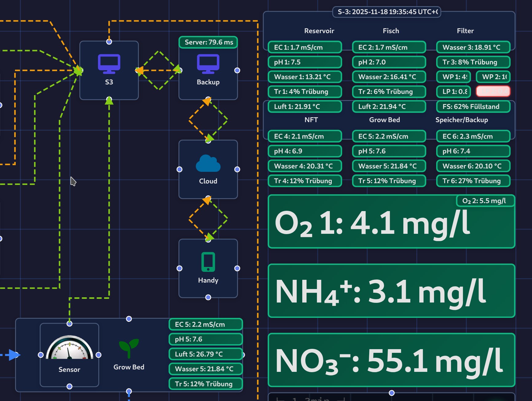532x401 pixels.
Task: Click the S-3 timestamp header label
Action: click(x=387, y=12)
